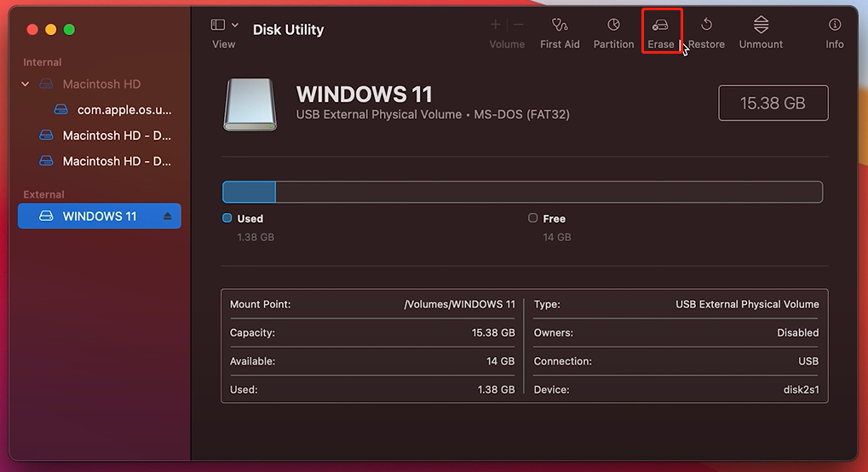Click the blue Used legend swatch
Viewport: 868px width, 472px height.
pyautogui.click(x=227, y=218)
